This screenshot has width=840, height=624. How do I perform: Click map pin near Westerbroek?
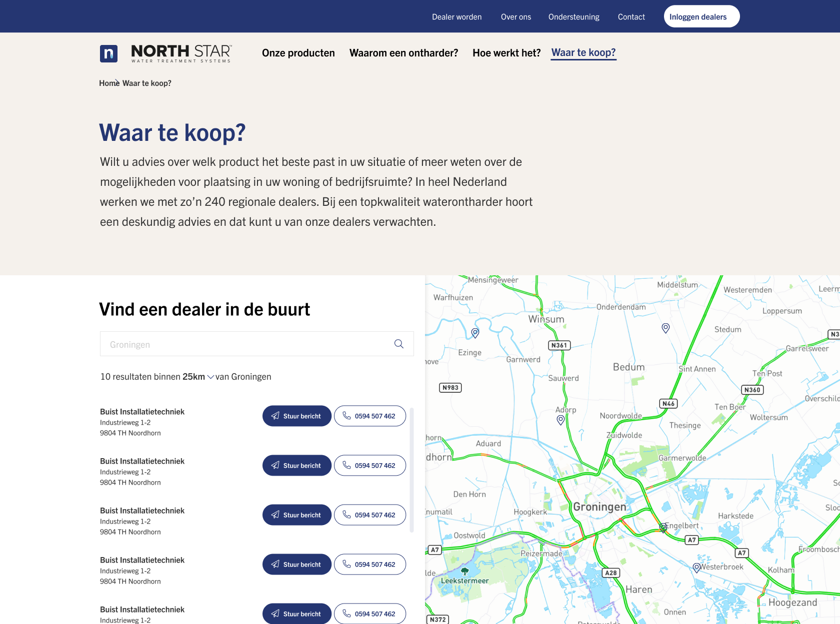pyautogui.click(x=696, y=568)
